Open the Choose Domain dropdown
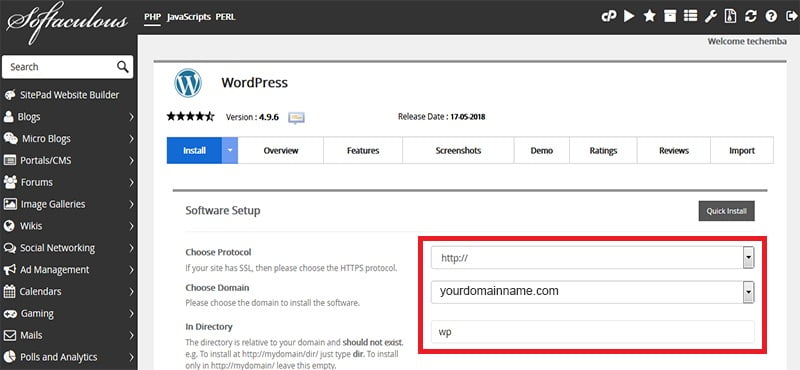 (x=592, y=292)
